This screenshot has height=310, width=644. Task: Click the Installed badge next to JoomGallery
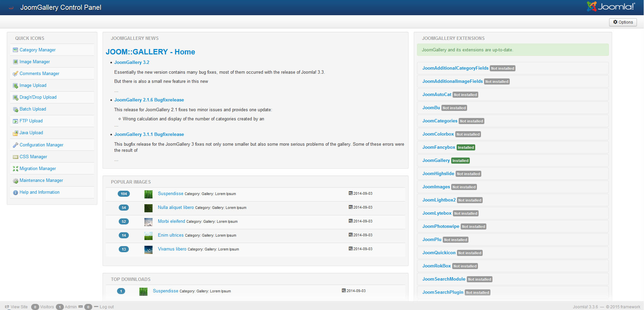point(460,161)
